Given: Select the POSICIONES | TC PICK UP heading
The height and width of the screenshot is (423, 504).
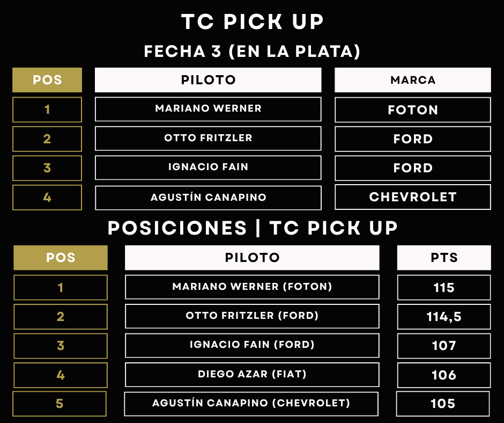Looking at the screenshot, I should coord(252,228).
